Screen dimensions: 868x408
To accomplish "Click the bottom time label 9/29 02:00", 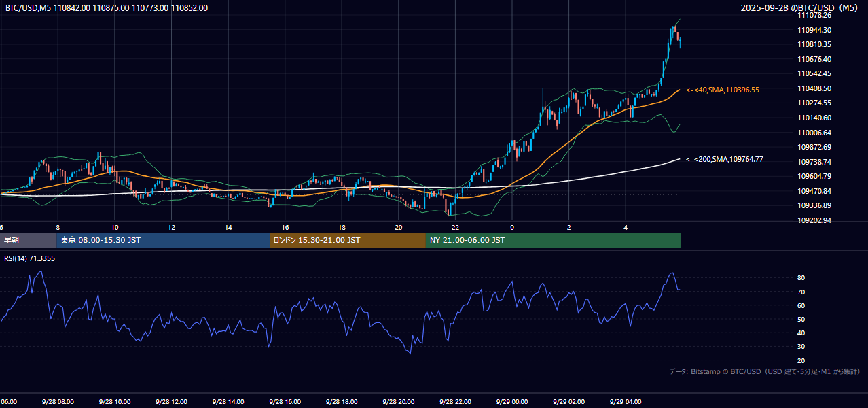I will point(568,402).
